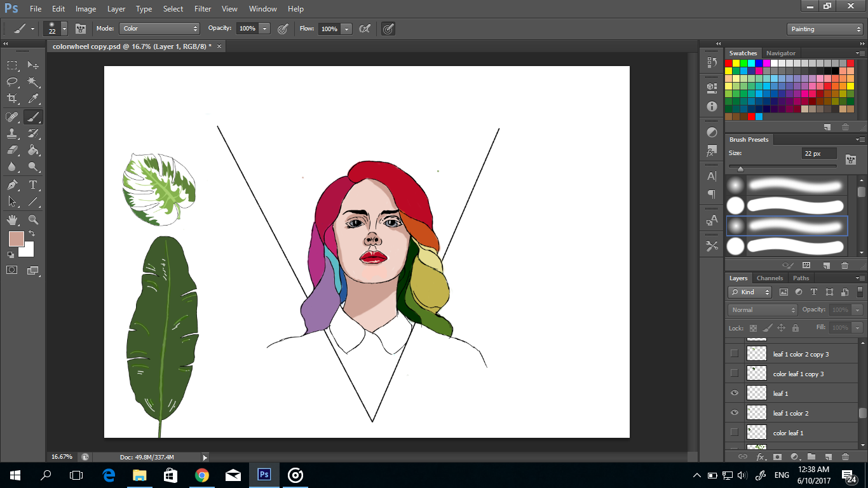Click the foreground color swatch

[x=16, y=239]
